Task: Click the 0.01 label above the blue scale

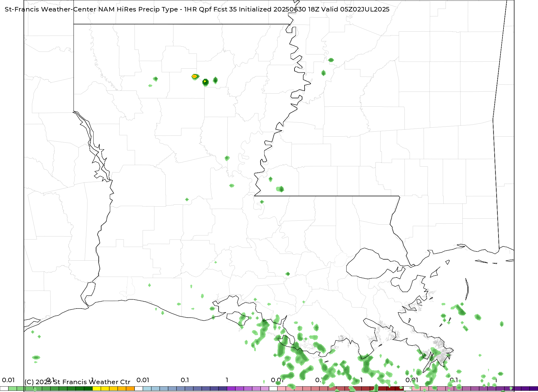Action: tap(143, 380)
